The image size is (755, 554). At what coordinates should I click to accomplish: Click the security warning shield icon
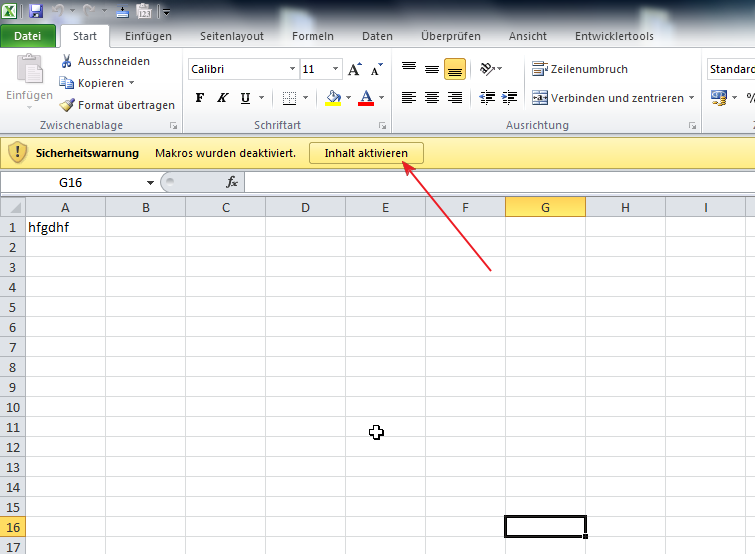pos(18,153)
